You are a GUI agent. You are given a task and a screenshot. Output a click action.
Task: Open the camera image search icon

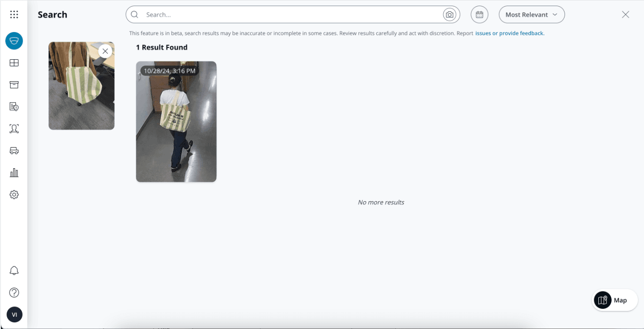click(449, 15)
